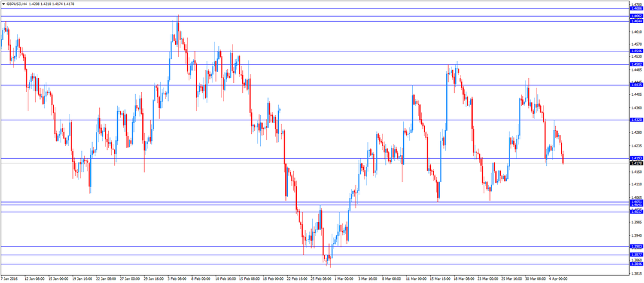Click the 1.3985 price scale value

point(636,223)
